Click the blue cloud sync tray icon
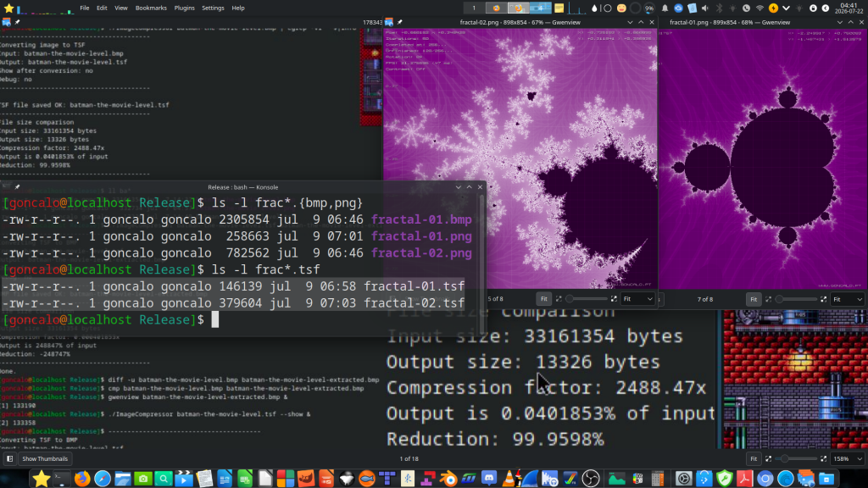Image resolution: width=868 pixels, height=488 pixels. [678, 8]
